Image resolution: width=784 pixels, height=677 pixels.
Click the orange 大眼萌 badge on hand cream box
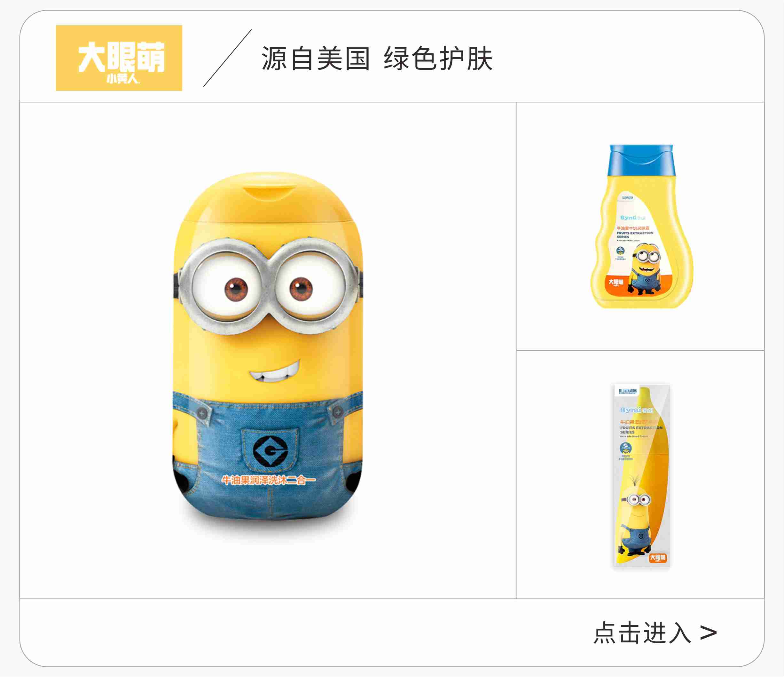pos(658,558)
